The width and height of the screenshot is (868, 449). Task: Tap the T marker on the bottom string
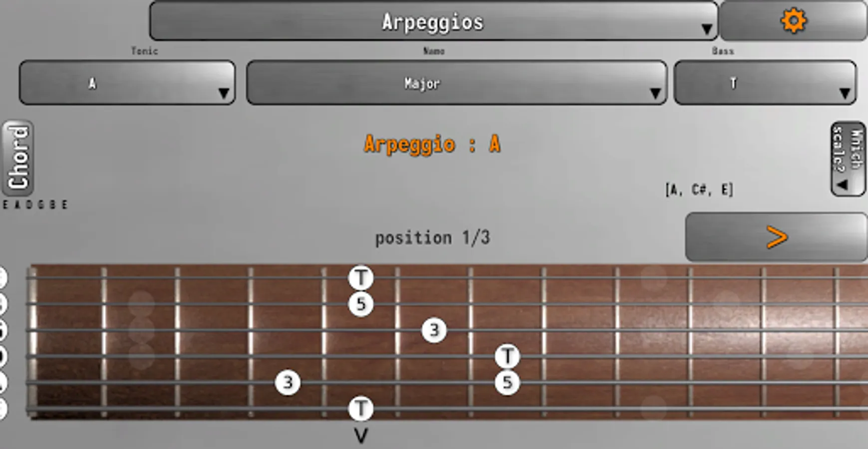pos(361,409)
